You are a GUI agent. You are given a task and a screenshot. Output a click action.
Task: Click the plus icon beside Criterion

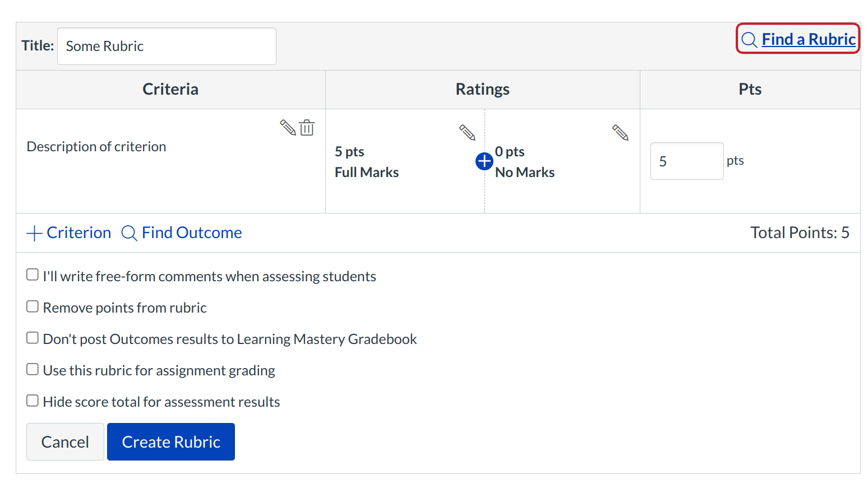click(34, 233)
